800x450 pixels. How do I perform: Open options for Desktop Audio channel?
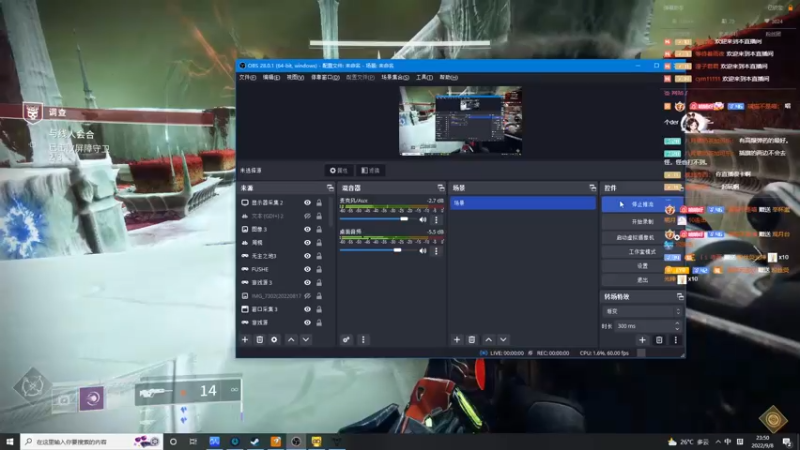tap(436, 251)
